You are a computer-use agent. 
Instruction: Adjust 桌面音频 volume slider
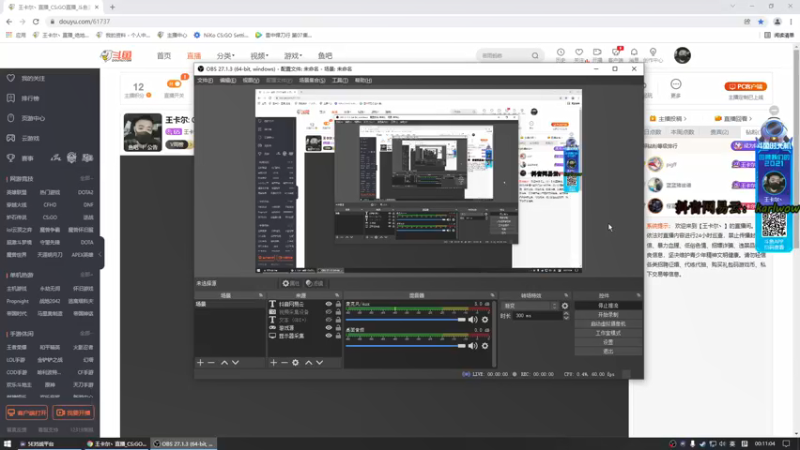click(x=406, y=345)
